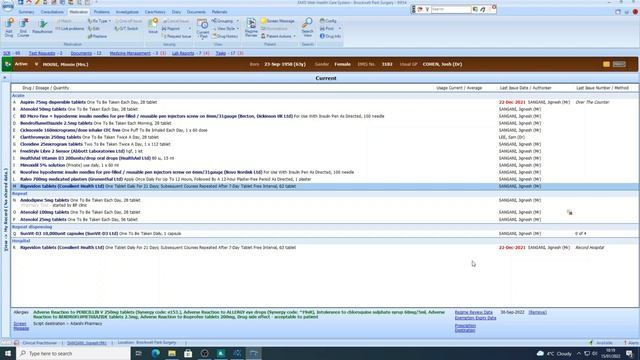Switch to the Care History tab

pyautogui.click(x=155, y=12)
